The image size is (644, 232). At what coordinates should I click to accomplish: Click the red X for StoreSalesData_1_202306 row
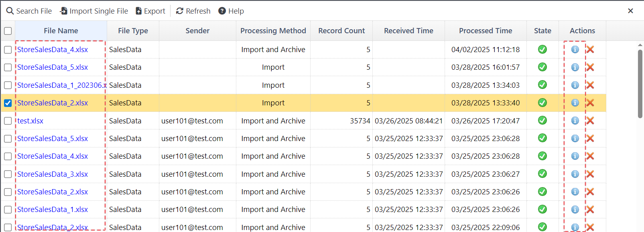click(x=590, y=85)
